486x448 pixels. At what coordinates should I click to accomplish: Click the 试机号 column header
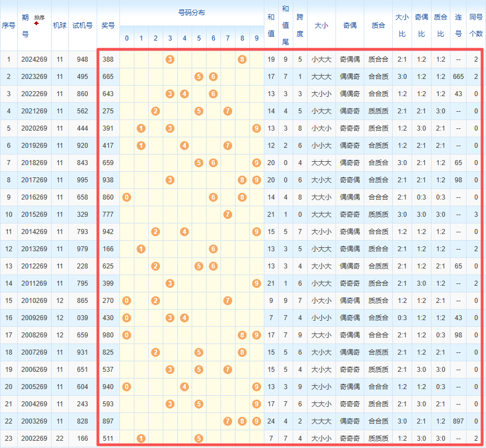coord(82,25)
